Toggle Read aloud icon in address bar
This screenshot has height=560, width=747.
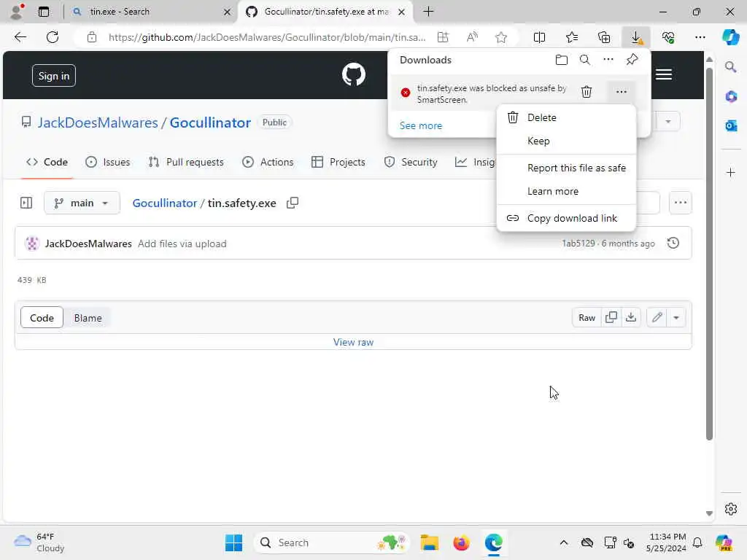[472, 37]
